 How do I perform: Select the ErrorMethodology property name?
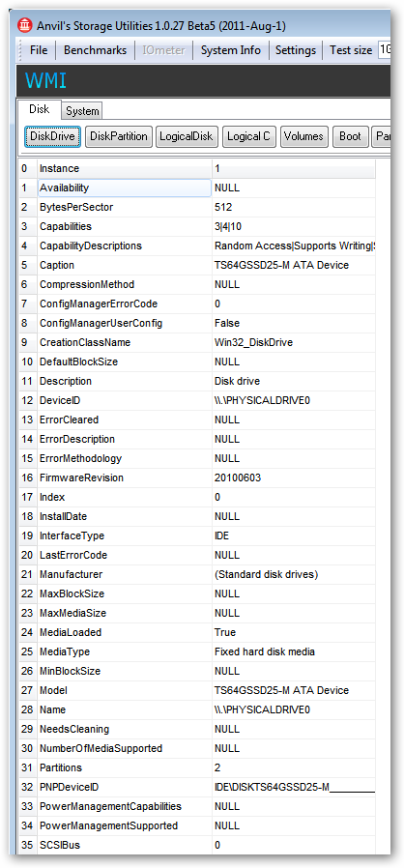pos(80,458)
